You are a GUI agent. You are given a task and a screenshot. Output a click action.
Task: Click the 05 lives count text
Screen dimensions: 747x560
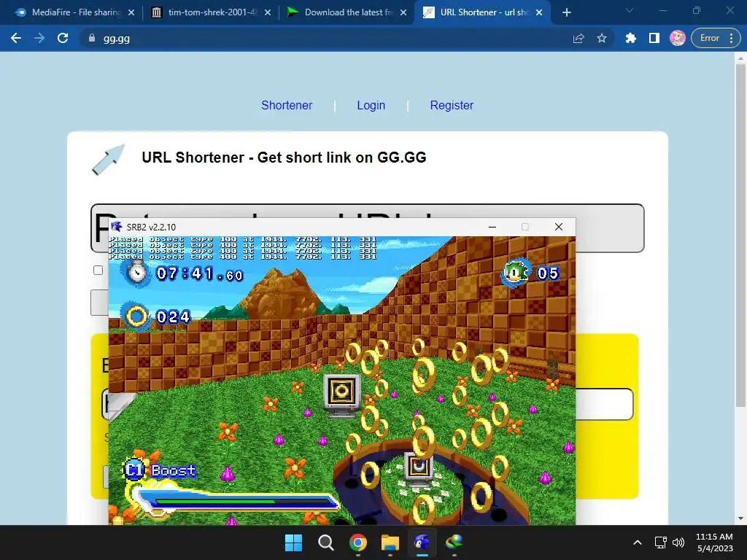548,273
